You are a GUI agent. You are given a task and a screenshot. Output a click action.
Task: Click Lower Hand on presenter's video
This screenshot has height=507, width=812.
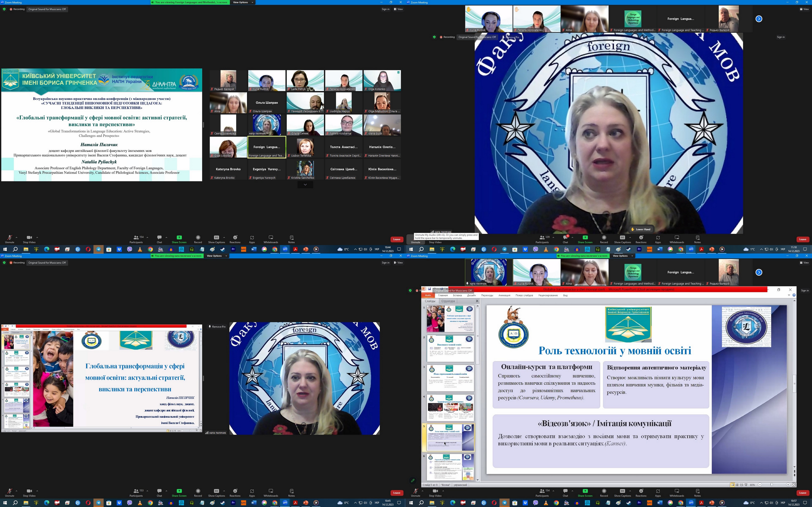click(x=641, y=229)
